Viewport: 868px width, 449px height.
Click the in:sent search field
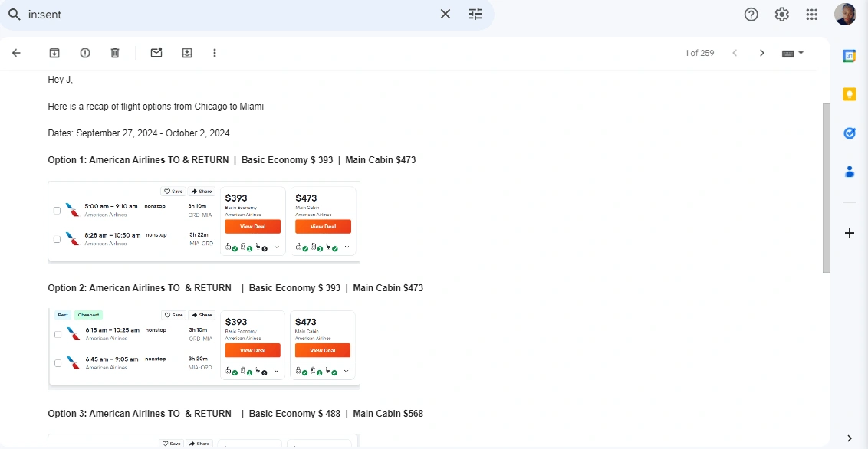coord(230,15)
